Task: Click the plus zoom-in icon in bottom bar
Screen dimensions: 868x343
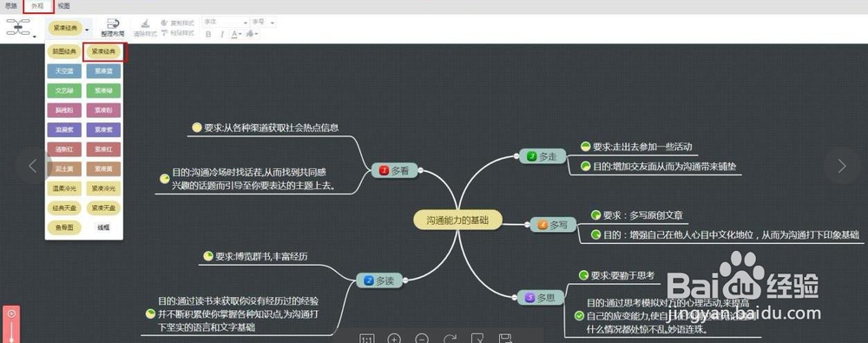Action: [394, 339]
